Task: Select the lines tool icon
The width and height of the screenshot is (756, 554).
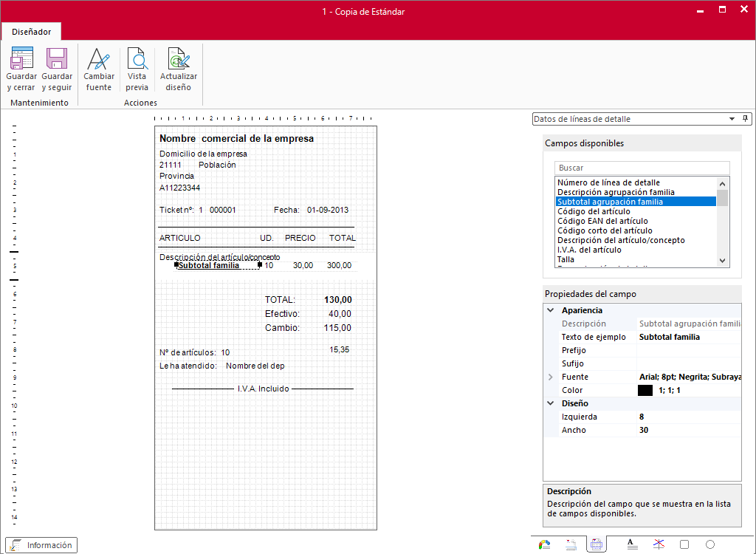Action: 659,544
